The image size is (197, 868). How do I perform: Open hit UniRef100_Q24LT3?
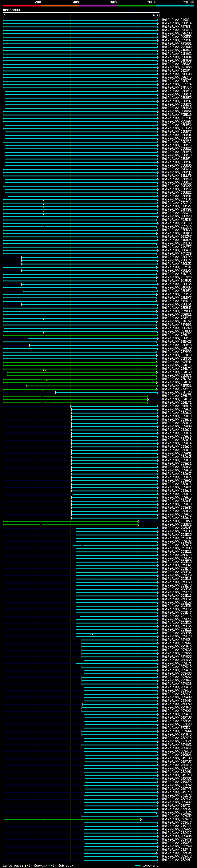pyautogui.click(x=176, y=396)
